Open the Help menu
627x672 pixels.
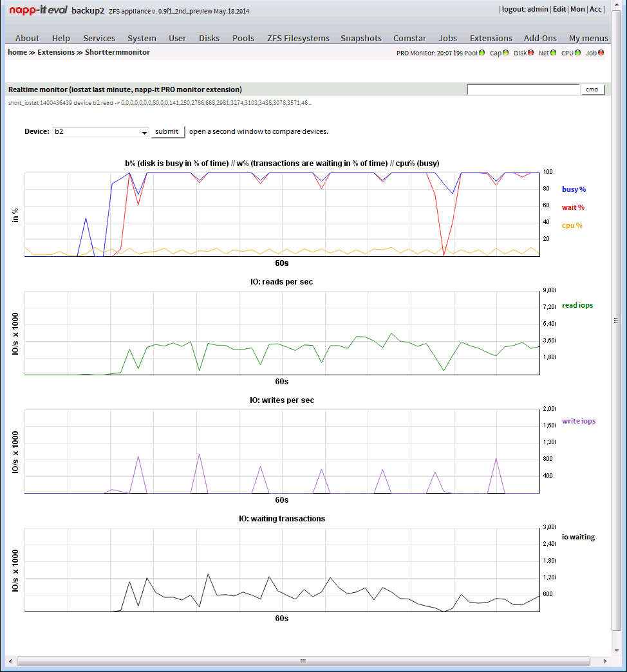(61, 38)
